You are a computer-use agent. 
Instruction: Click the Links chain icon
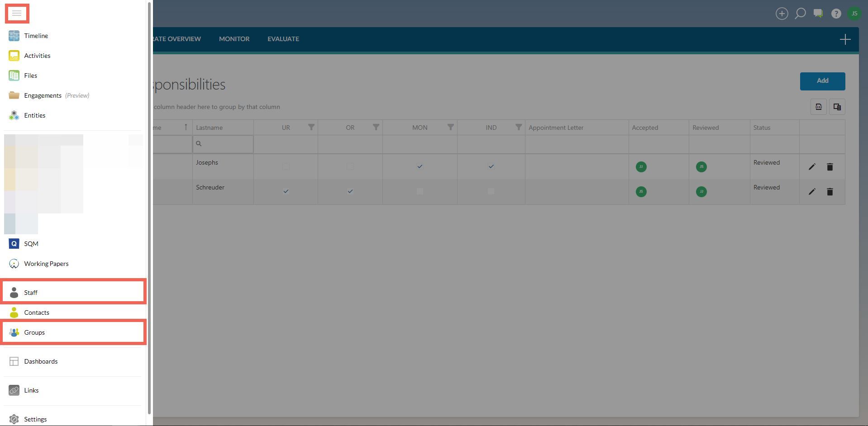point(14,390)
